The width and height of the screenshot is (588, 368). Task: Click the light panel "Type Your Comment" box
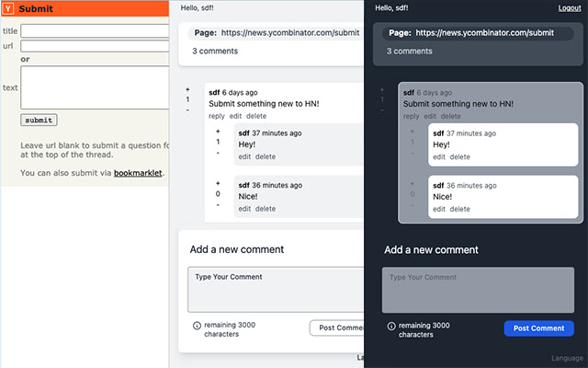[276, 290]
